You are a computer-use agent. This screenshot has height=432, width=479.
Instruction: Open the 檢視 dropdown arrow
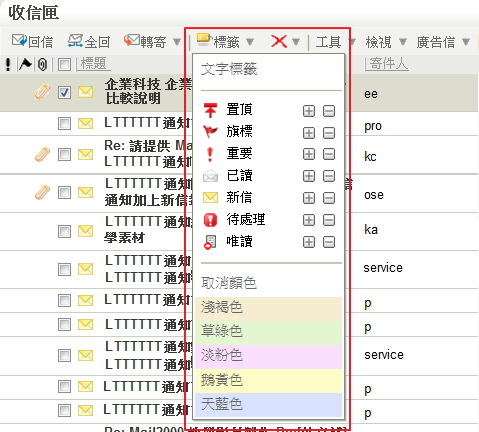click(403, 42)
